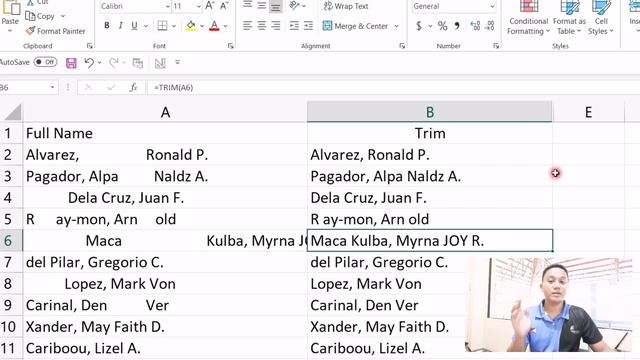This screenshot has width=640, height=360.
Task: Open Name Box dropdown arrow
Action: [x=52, y=87]
